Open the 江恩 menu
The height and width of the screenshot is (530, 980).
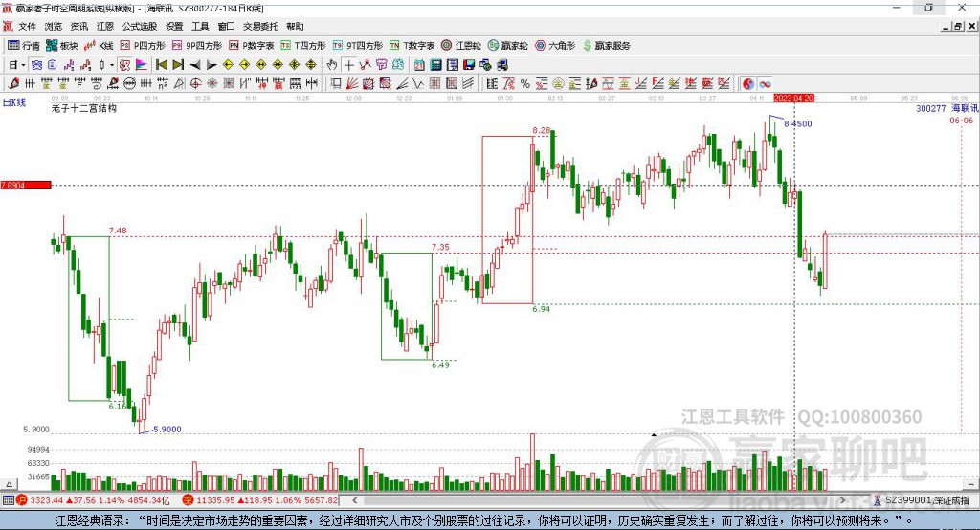[x=105, y=26]
